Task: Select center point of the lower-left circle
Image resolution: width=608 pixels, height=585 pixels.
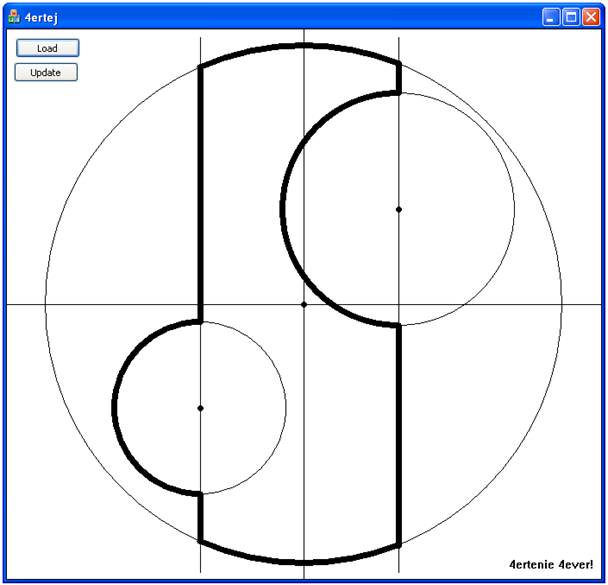Action: point(200,408)
